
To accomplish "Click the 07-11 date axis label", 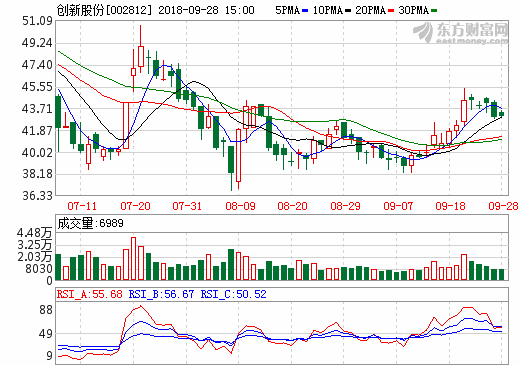I will click(x=82, y=206).
